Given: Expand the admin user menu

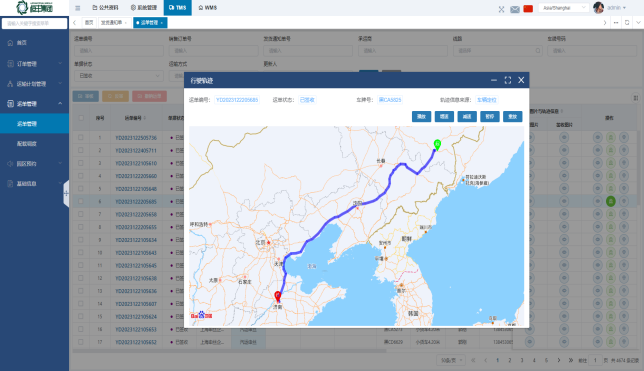Looking at the screenshot, I should pos(610,8).
